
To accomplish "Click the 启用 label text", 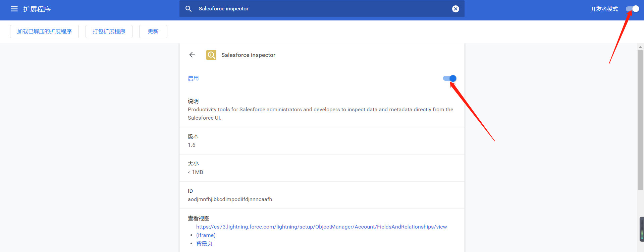I will coord(193,78).
